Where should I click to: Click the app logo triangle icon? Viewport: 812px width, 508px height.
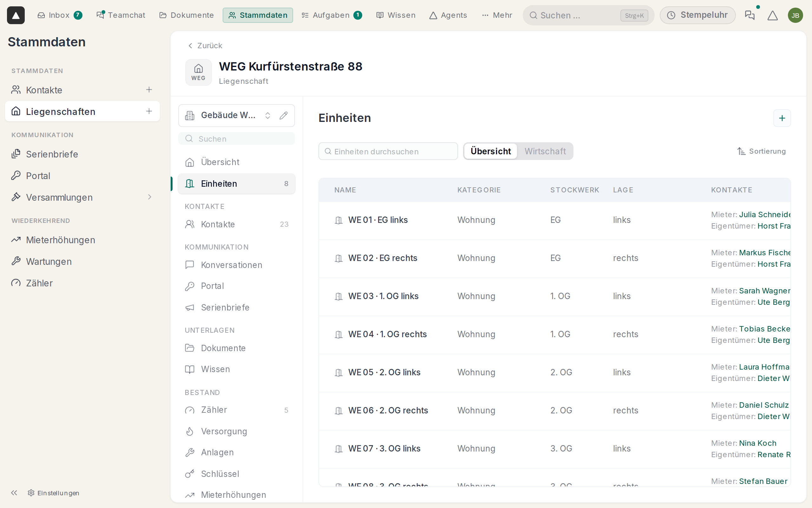16,15
